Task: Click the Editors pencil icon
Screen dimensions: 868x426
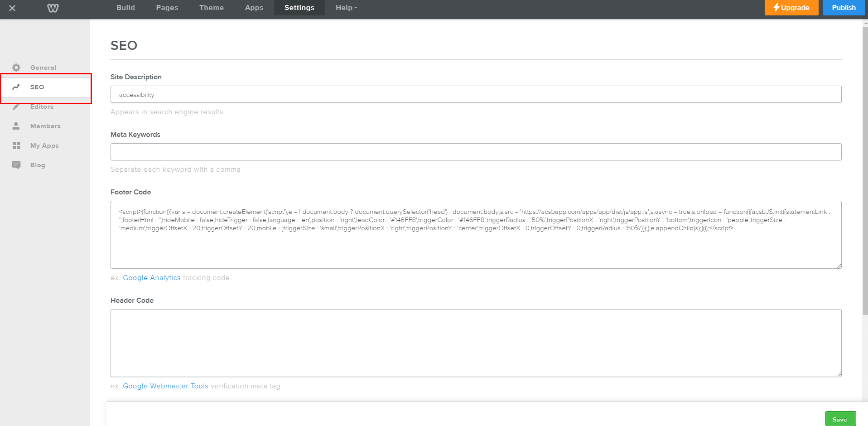Action: [x=16, y=106]
